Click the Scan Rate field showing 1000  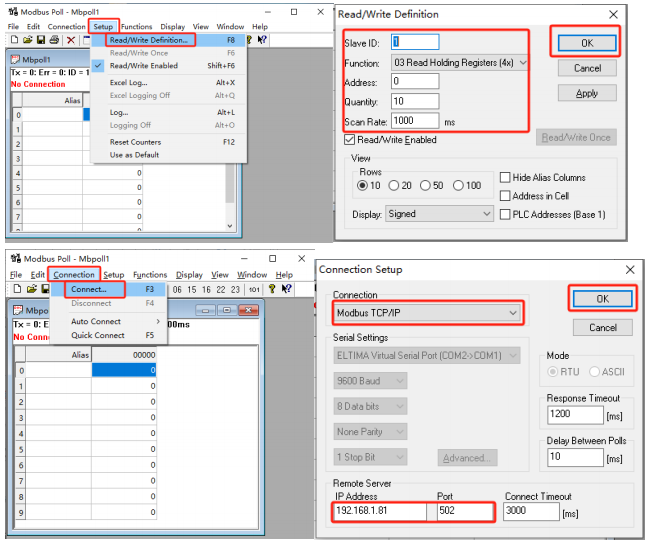(x=415, y=121)
